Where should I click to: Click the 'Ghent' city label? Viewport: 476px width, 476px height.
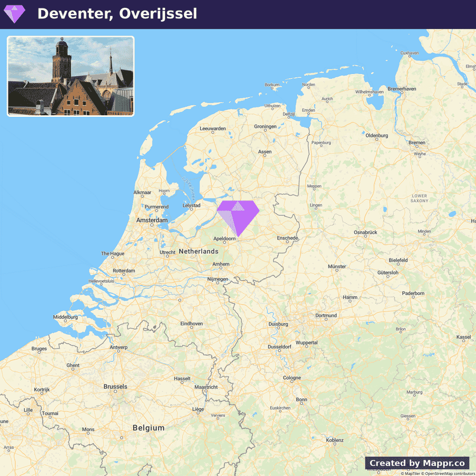pos(73,365)
